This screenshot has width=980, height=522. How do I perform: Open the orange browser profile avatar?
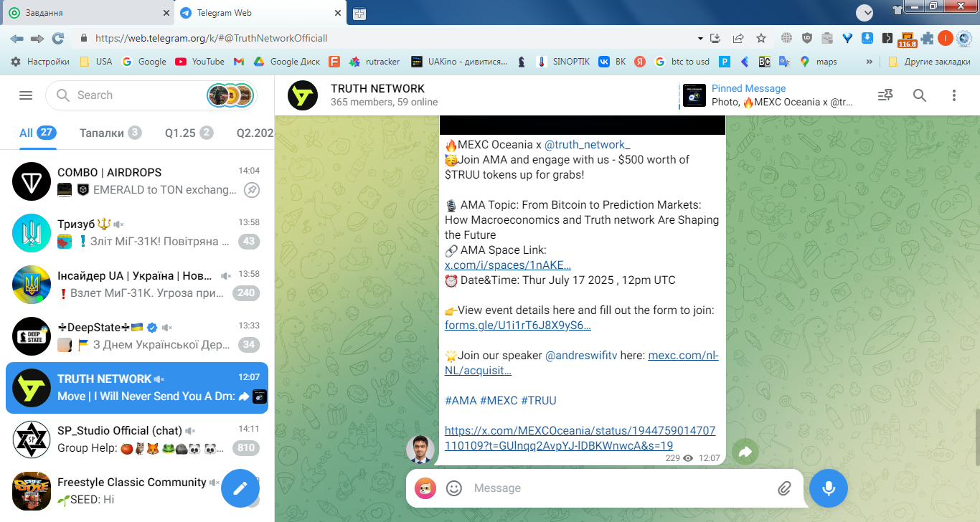click(946, 39)
